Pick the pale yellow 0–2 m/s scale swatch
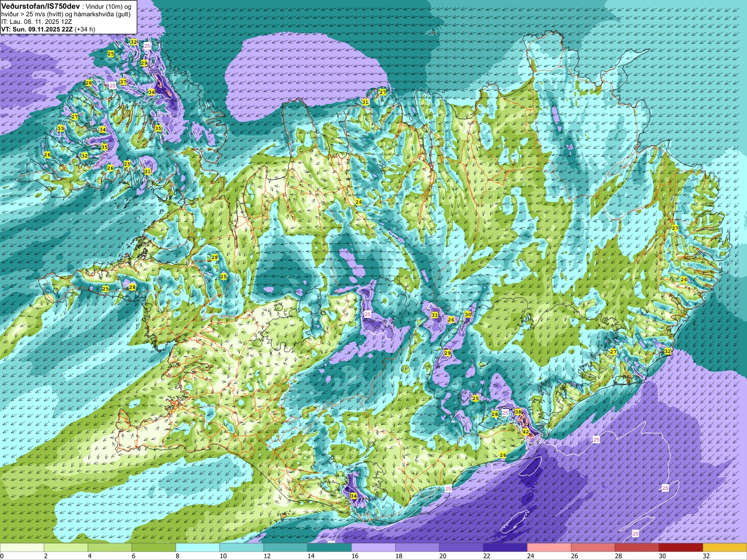Image resolution: width=747 pixels, height=560 pixels. pos(22,548)
